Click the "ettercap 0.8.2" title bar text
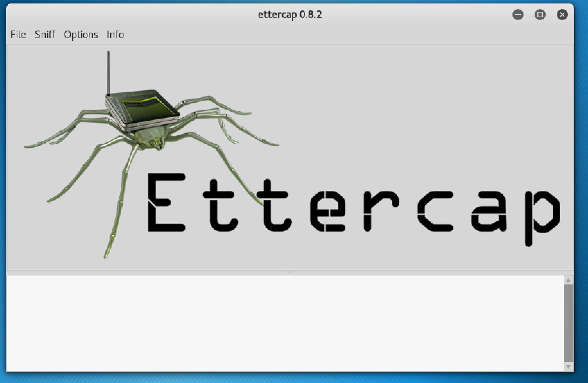Viewport: 588px width, 383px height. tap(290, 15)
